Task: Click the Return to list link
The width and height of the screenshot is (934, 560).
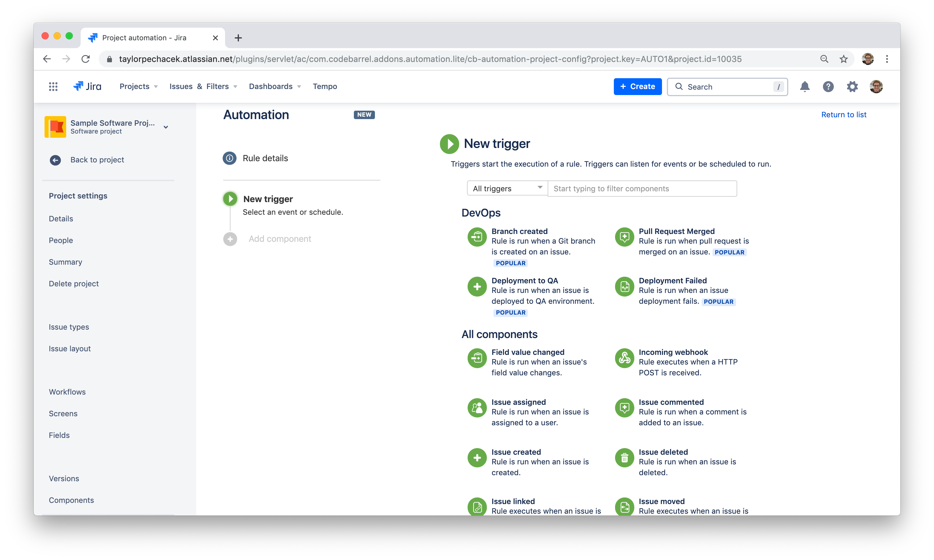Action: point(843,115)
